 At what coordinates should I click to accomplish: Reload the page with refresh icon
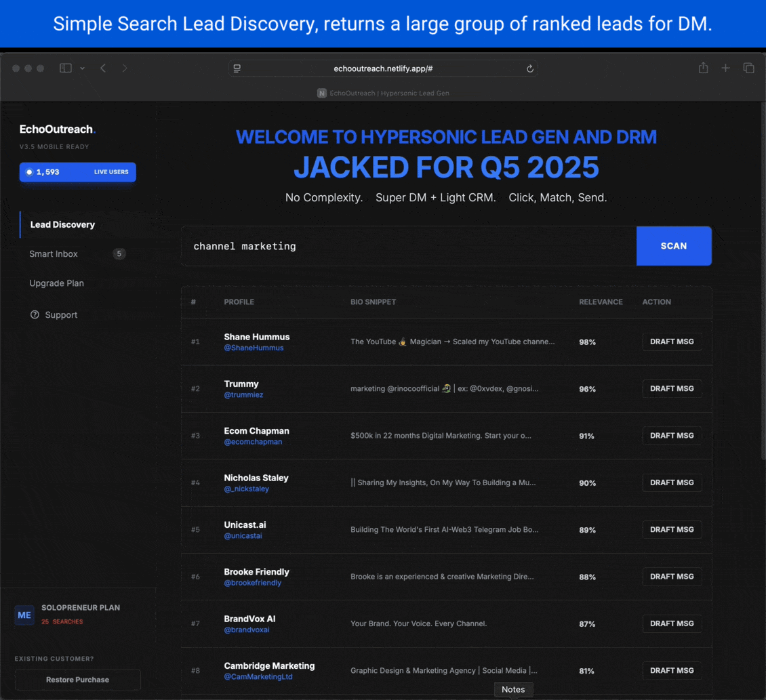click(x=529, y=69)
